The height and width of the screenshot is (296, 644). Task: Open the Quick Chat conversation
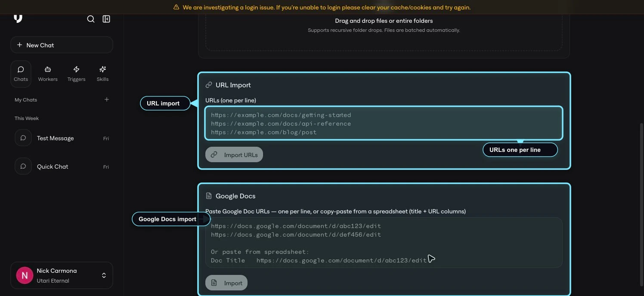coord(62,166)
